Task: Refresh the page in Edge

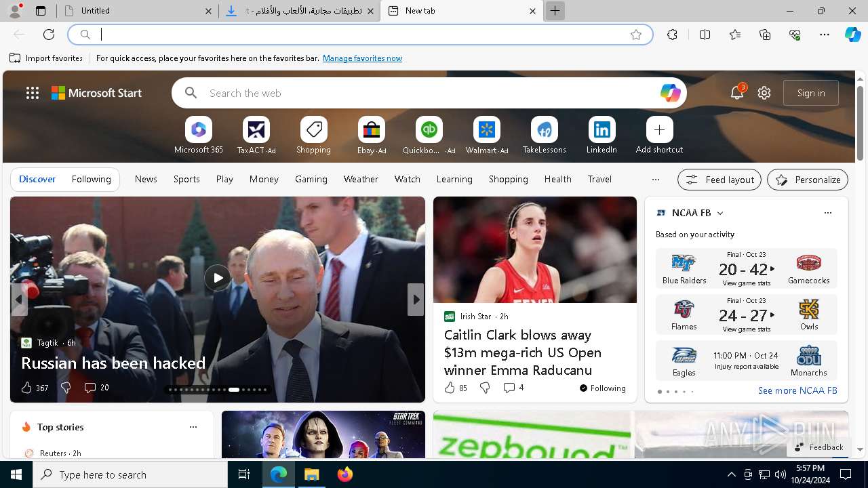Action: [49, 35]
